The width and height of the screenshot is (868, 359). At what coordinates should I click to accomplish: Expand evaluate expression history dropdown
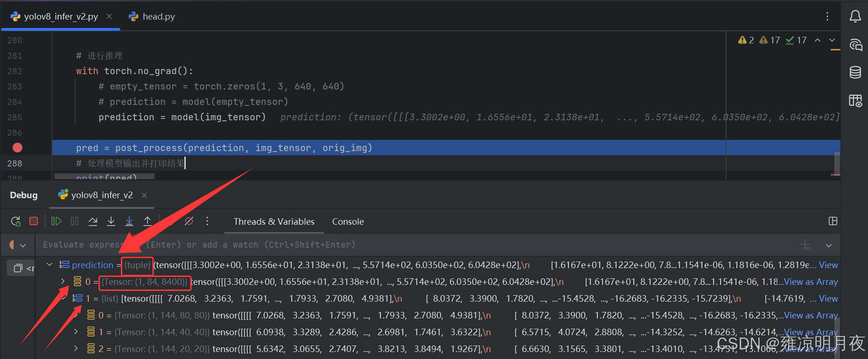[829, 245]
